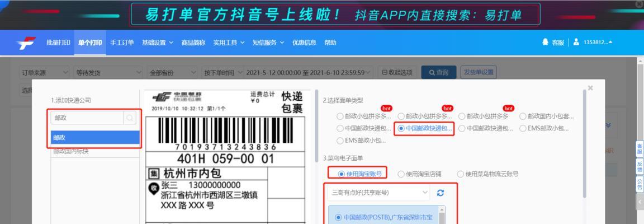Image resolution: width=644 pixels, height=224 pixels.
Task: Switch to 单个打印 tab
Action: [90, 43]
